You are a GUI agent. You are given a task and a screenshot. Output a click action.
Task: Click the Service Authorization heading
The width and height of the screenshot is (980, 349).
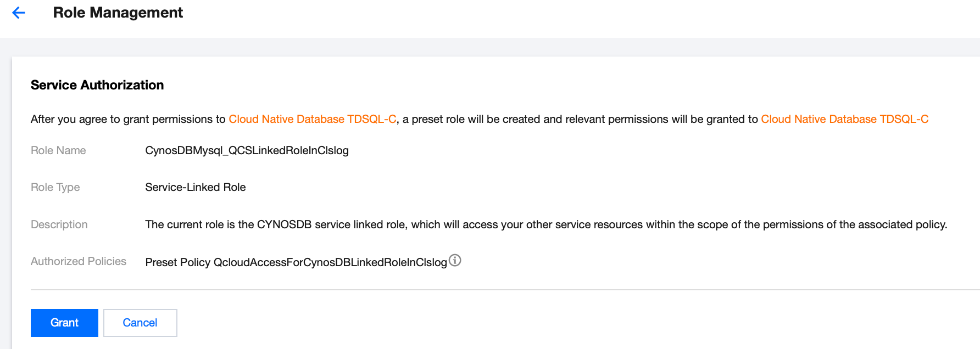97,85
